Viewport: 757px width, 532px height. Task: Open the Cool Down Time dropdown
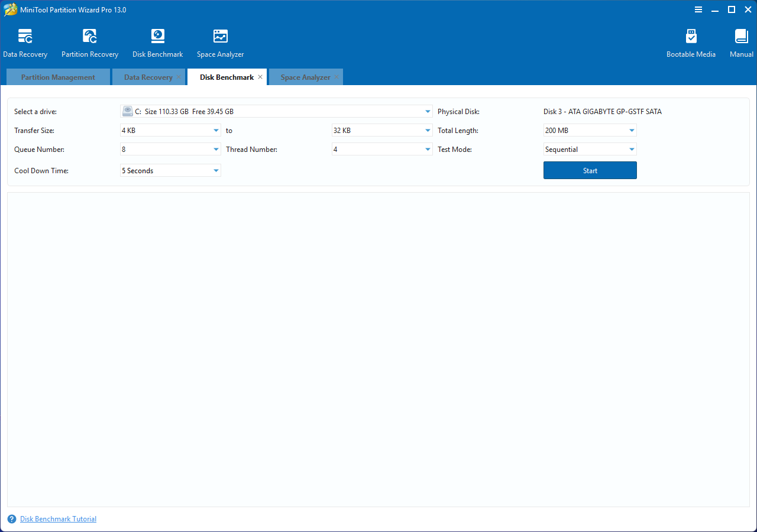[x=170, y=170]
